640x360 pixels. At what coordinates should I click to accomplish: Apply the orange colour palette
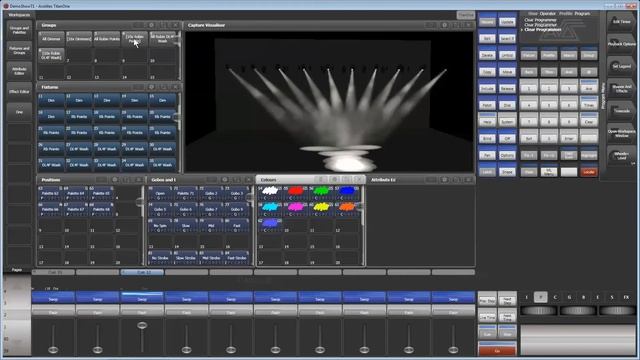347,209
